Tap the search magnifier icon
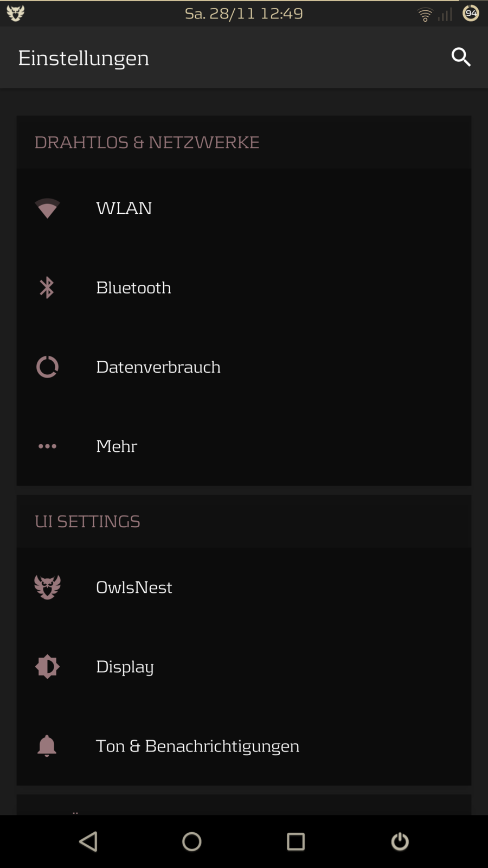Image resolution: width=488 pixels, height=868 pixels. 461,57
